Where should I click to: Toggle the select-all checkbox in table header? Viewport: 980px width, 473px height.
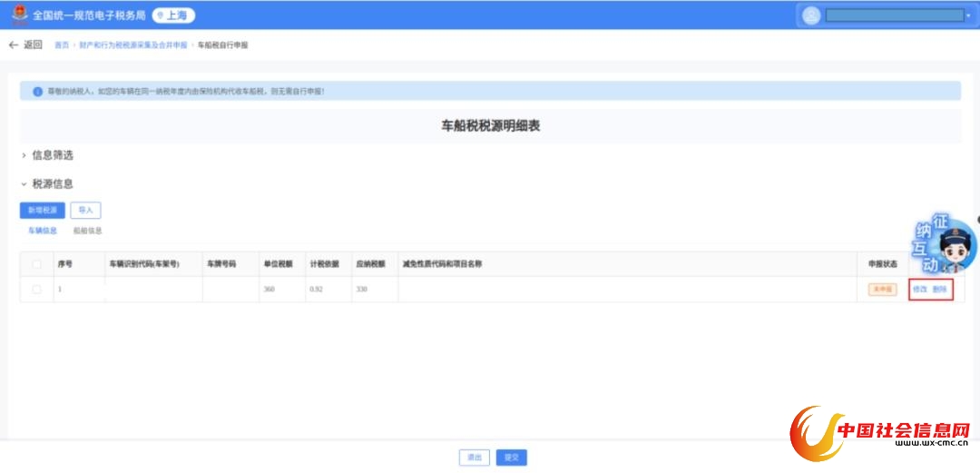[37, 264]
